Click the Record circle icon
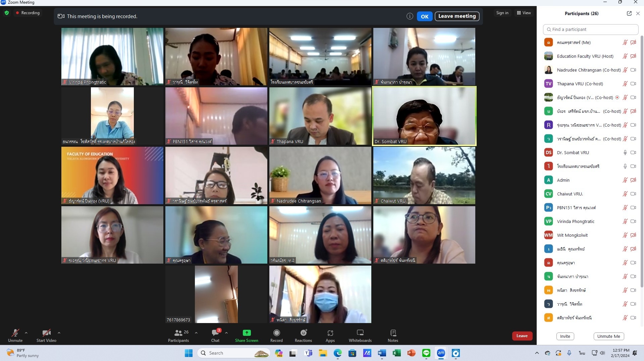 click(276, 333)
